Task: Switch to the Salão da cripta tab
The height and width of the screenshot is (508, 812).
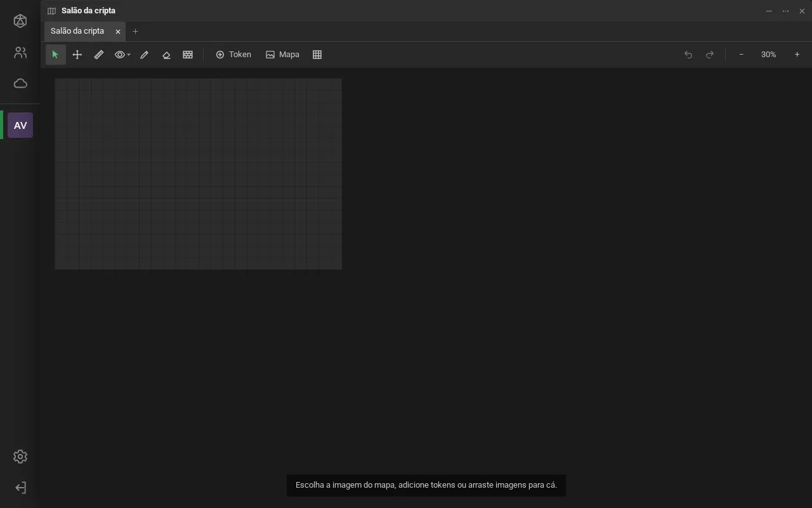Action: [x=77, y=31]
